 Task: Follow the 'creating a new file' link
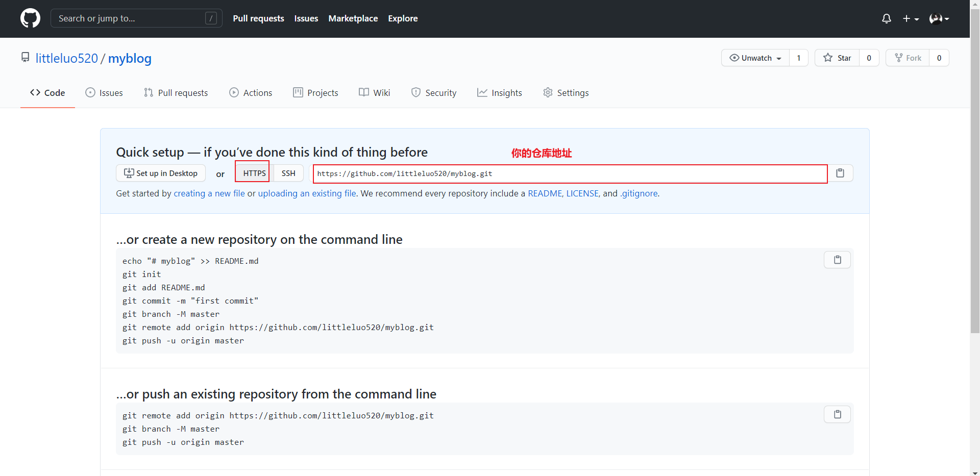[x=209, y=194]
